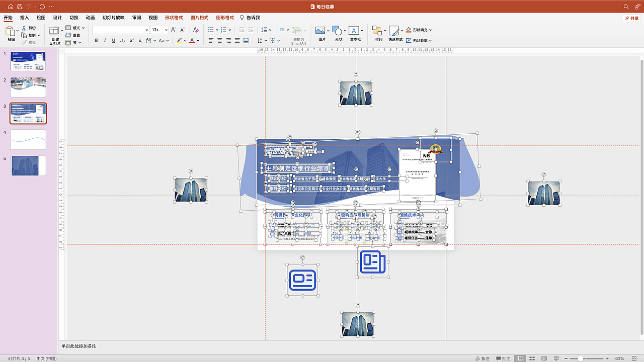The height and width of the screenshot is (362, 644).
Task: Click the text highlight color swatch
Action: pyautogui.click(x=180, y=41)
